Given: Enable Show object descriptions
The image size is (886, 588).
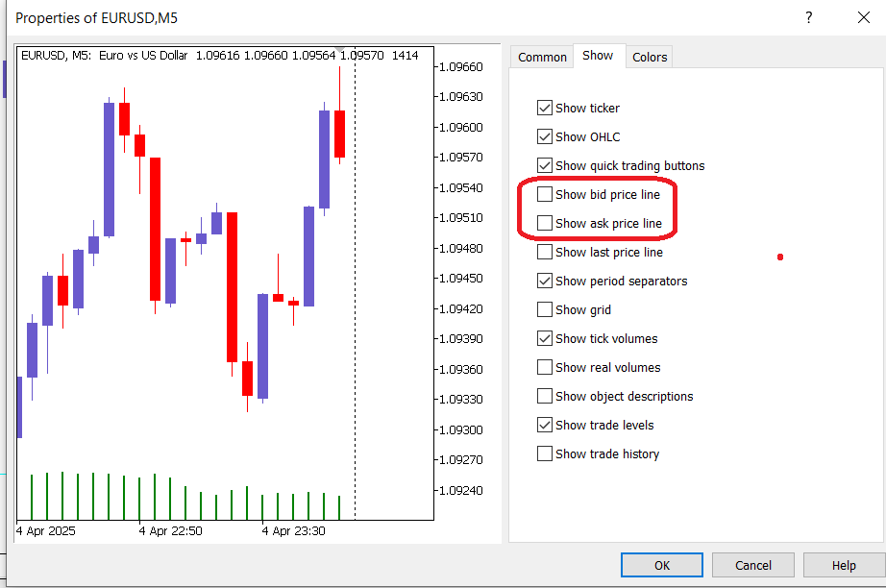Looking at the screenshot, I should point(545,396).
